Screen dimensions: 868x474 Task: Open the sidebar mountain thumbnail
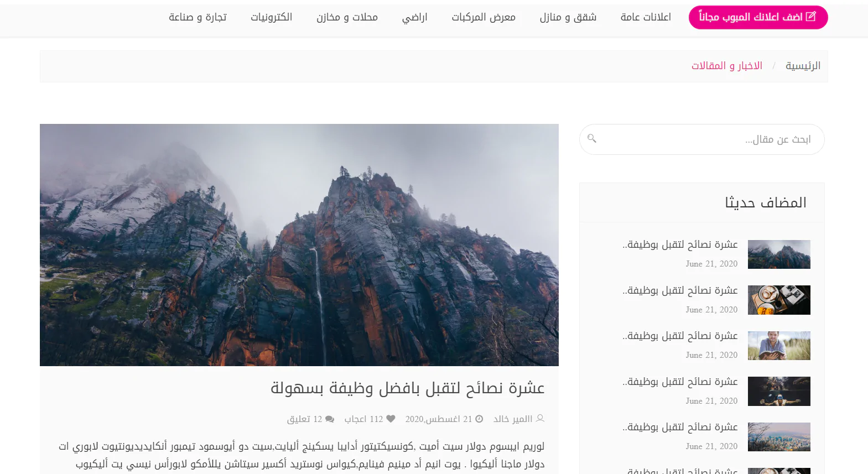coord(779,254)
